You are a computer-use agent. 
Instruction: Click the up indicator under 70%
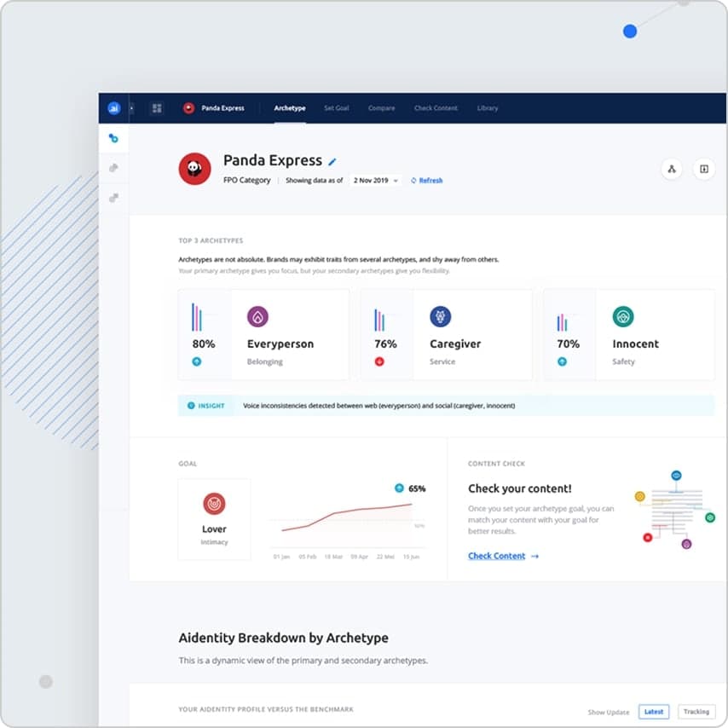[x=563, y=361]
